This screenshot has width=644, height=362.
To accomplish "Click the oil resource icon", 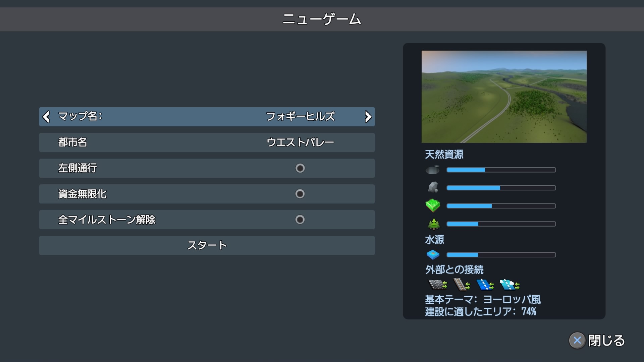I will pos(432,170).
